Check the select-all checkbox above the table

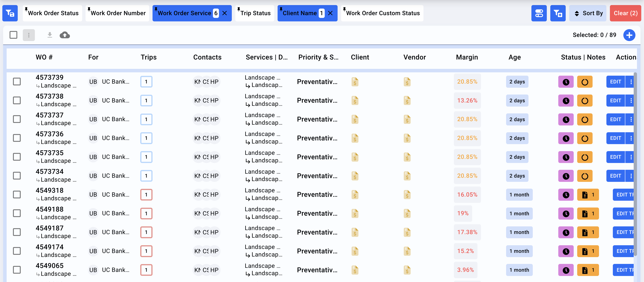(13, 35)
